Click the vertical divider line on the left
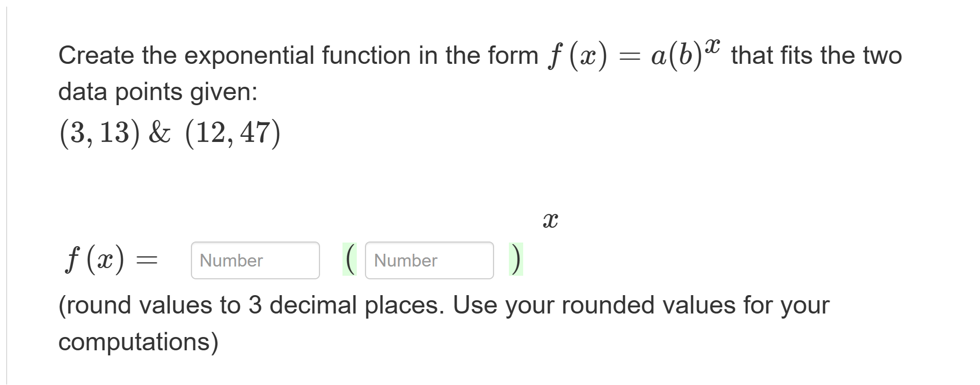980x385 pixels. 7,192
